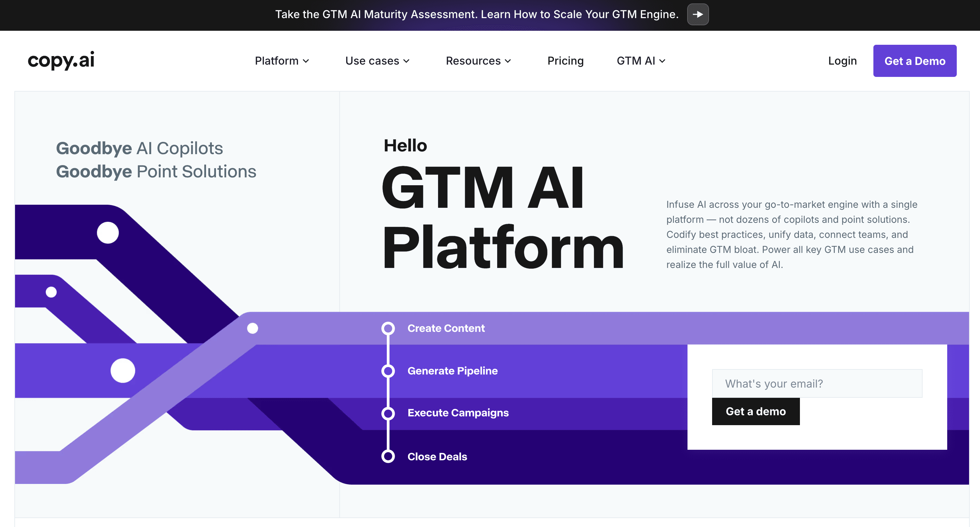Open the copy.ai logo home link

(61, 61)
